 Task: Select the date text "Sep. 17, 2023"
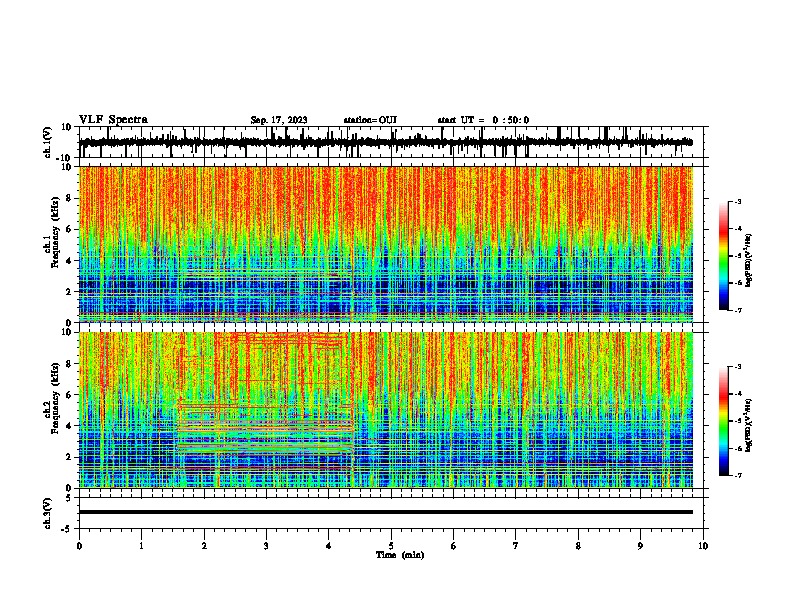click(279, 120)
